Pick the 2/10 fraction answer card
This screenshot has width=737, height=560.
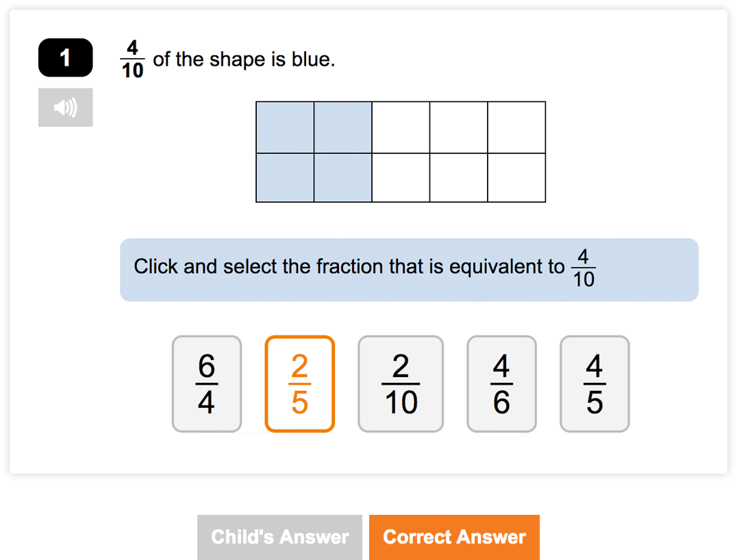[401, 384]
